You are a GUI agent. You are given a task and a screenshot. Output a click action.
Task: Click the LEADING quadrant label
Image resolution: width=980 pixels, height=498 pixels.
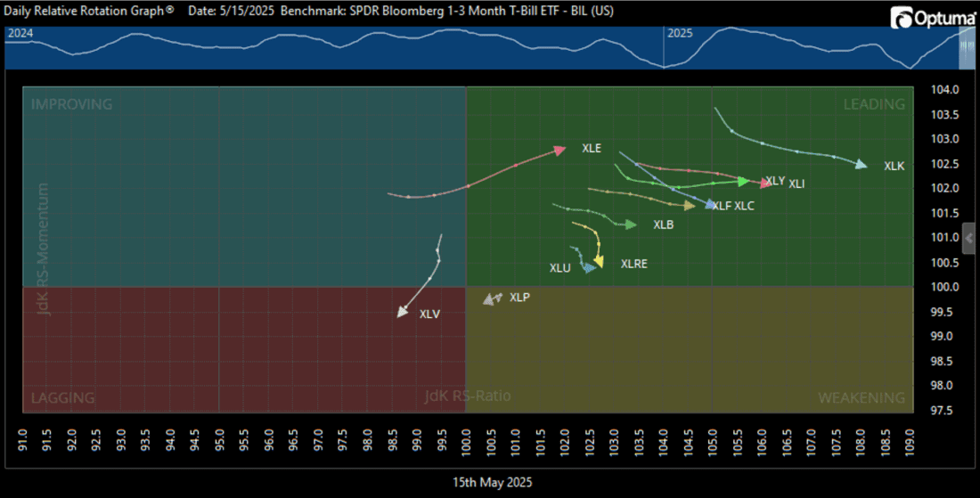click(x=874, y=104)
